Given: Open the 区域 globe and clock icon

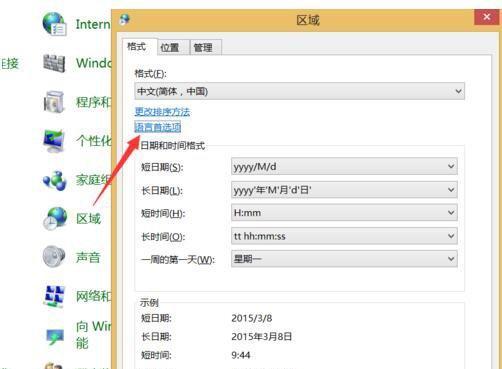Looking at the screenshot, I should (x=55, y=219).
